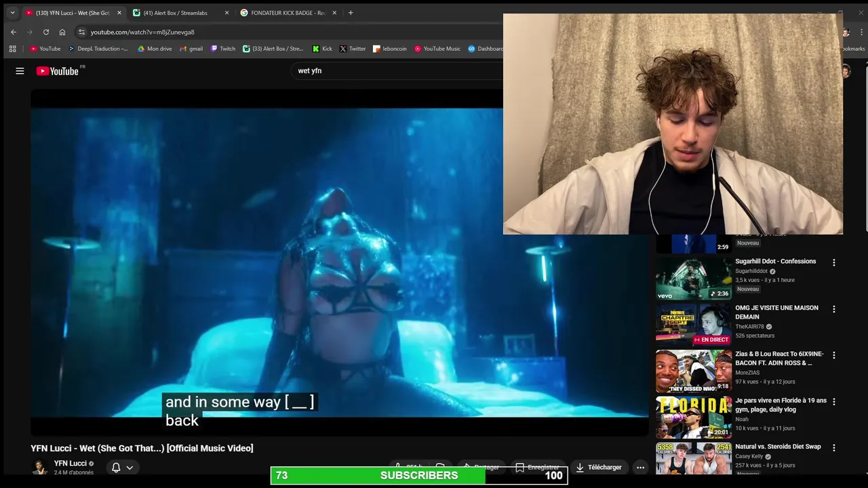Screen dimensions: 868x488
Task: Click the video player to pause playback
Action: 339,262
